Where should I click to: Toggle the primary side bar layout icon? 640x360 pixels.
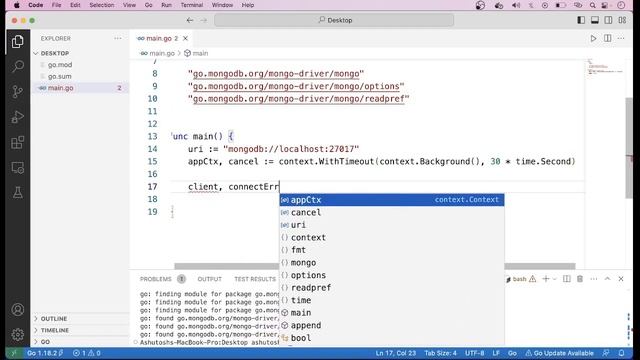point(581,20)
